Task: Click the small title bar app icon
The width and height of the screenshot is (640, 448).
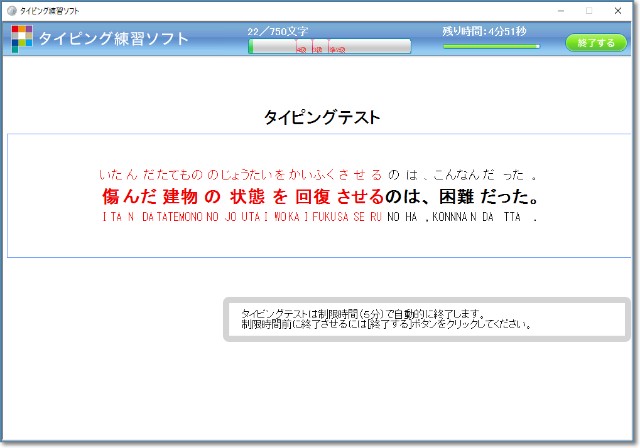Action: (11, 10)
